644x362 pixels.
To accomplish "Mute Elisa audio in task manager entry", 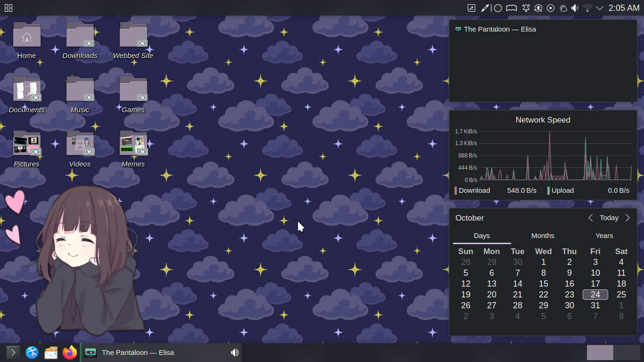I will (234, 353).
